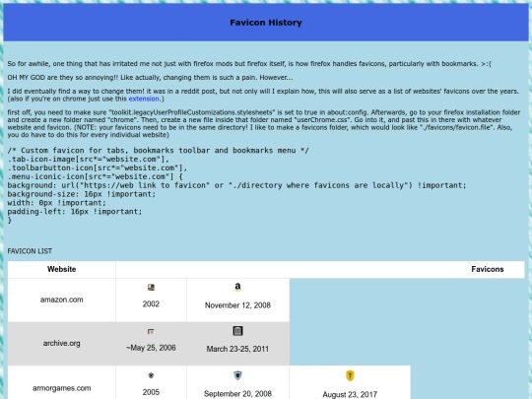Click the ~May 25, 2006 date text
Screen dimensions: 532x399
(151, 348)
